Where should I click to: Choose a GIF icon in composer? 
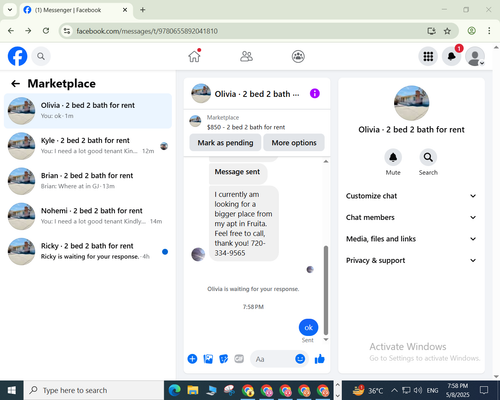239,359
